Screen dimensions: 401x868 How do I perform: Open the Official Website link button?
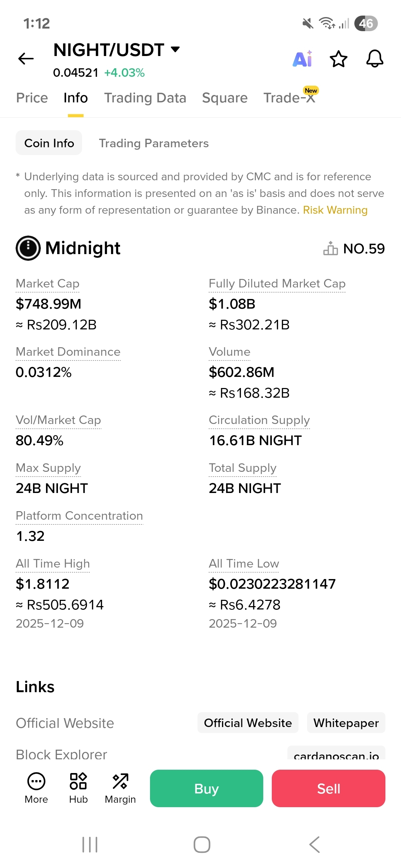tap(248, 723)
